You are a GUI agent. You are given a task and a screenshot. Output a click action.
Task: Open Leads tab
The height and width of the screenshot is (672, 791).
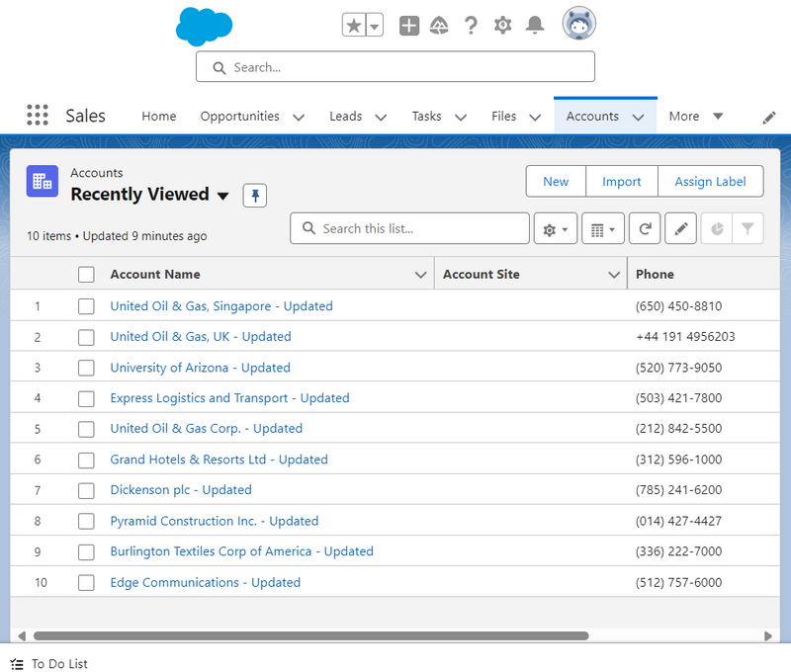point(345,117)
